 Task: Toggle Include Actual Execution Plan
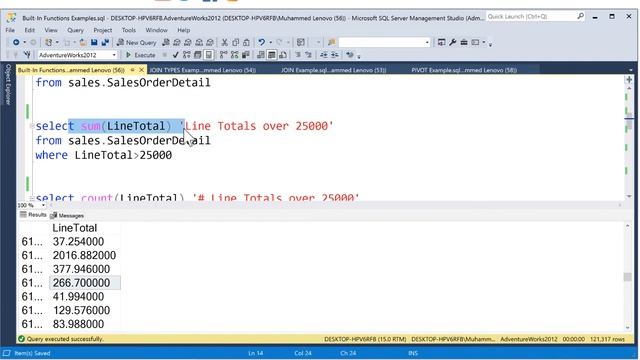click(x=223, y=55)
